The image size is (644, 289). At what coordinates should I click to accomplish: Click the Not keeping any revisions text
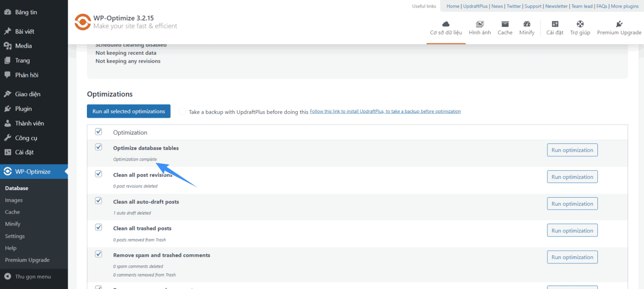click(x=128, y=61)
